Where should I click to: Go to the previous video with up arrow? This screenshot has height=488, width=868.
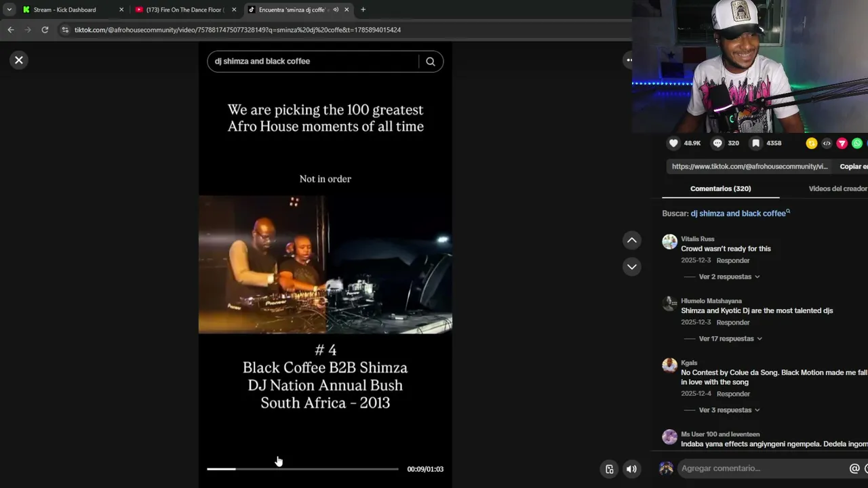click(632, 241)
